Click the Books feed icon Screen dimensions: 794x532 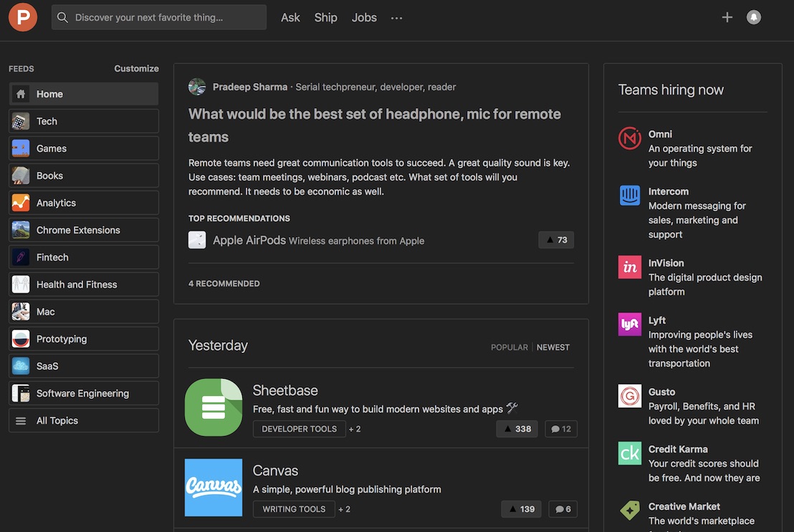click(21, 175)
